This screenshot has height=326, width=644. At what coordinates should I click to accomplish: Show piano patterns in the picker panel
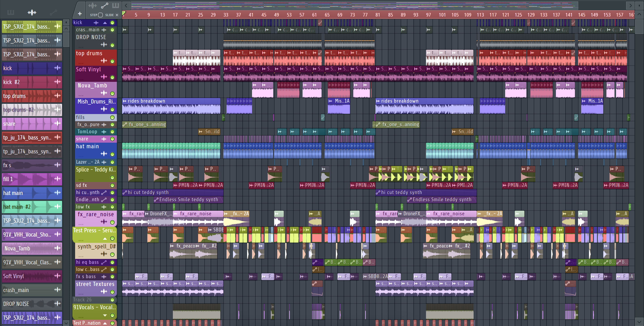click(x=11, y=13)
